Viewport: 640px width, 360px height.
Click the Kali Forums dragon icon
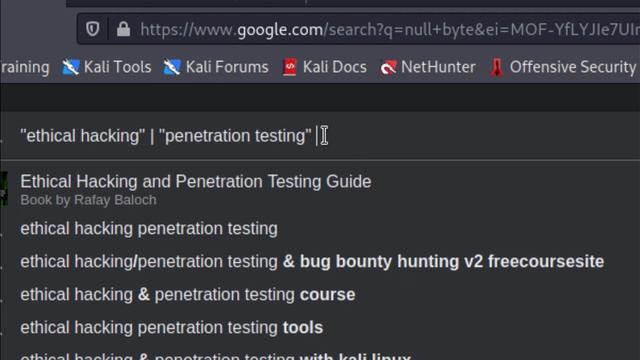pyautogui.click(x=172, y=67)
